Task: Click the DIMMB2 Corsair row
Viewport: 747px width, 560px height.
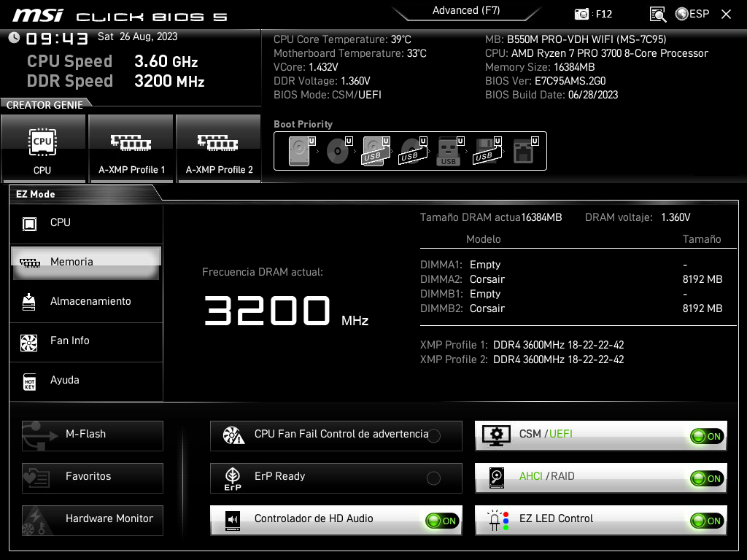Action: pyautogui.click(x=571, y=308)
